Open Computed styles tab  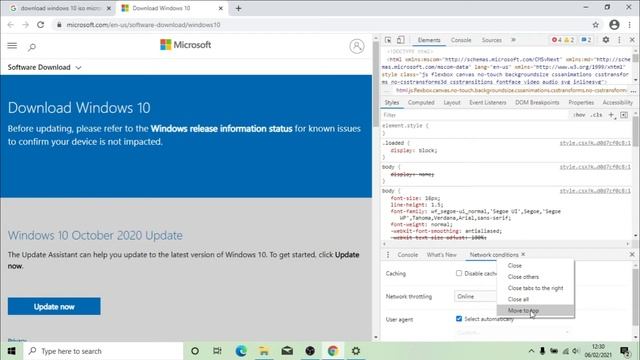(x=421, y=102)
